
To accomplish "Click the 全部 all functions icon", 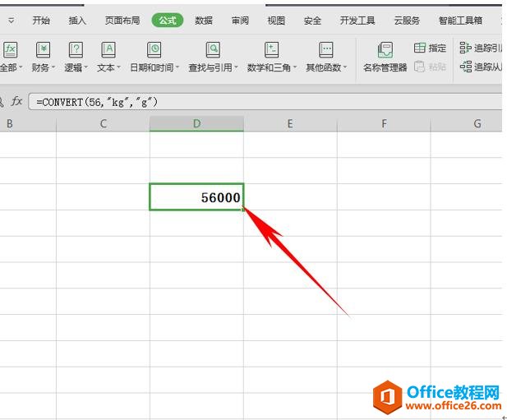I will [10, 50].
